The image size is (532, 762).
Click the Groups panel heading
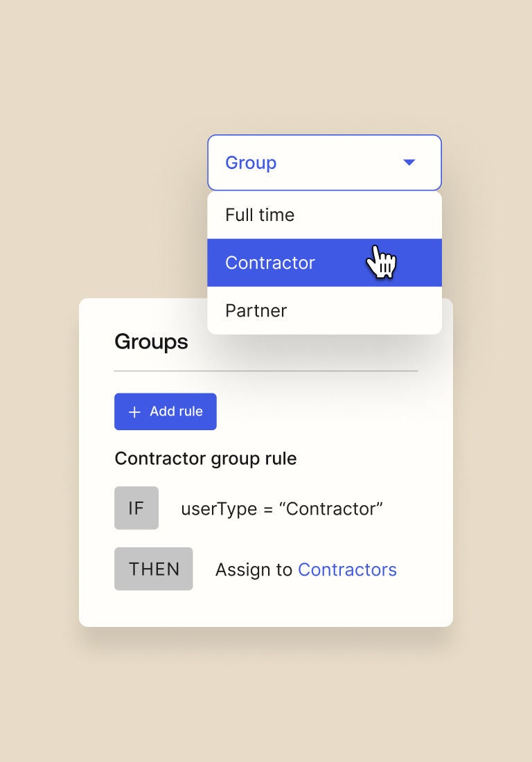[x=151, y=342]
